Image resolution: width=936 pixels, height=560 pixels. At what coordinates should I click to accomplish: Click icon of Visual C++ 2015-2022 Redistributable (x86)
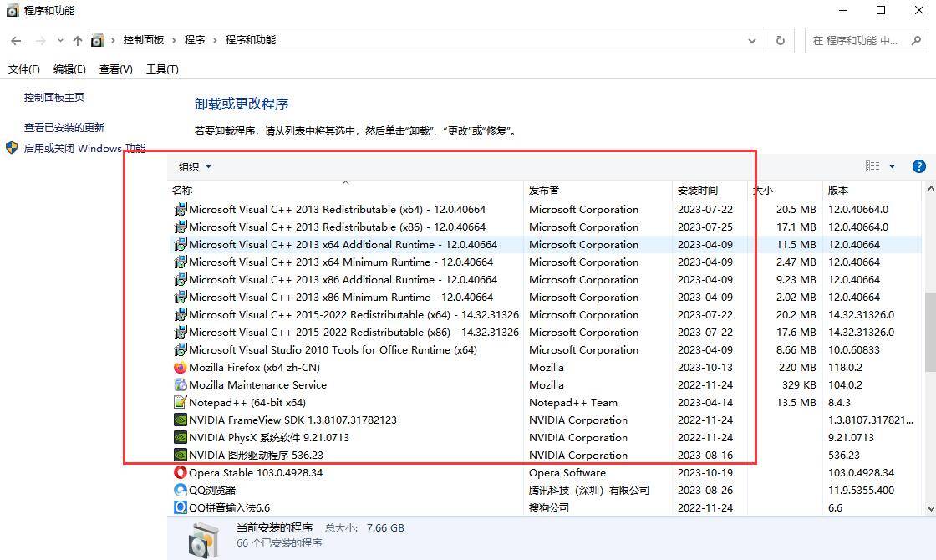181,332
